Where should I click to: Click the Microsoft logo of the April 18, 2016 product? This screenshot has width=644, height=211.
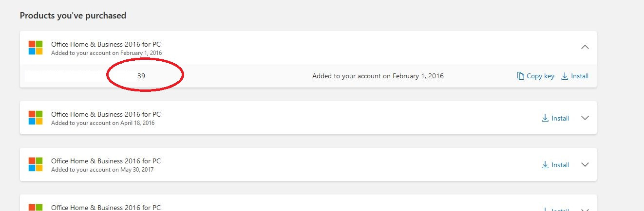pos(36,118)
